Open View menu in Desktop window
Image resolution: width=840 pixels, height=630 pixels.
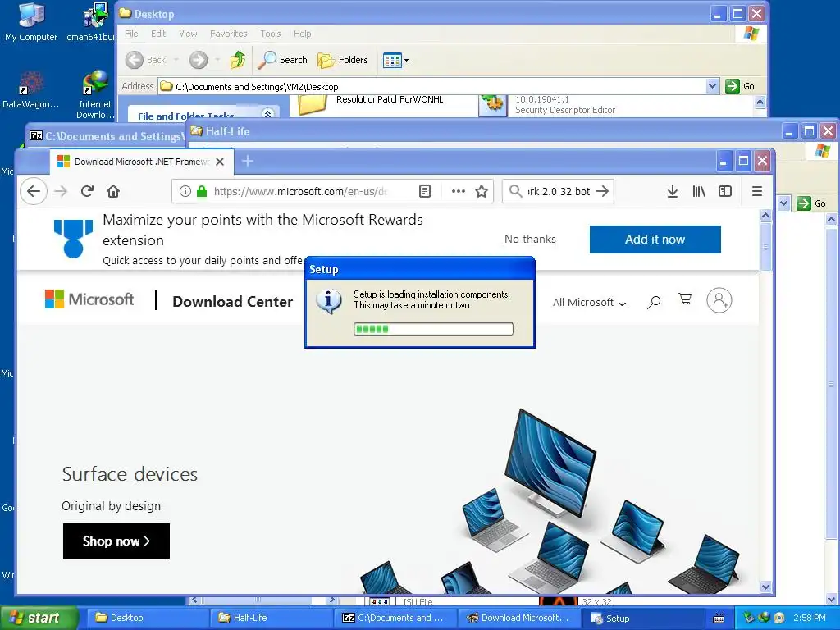pos(188,34)
